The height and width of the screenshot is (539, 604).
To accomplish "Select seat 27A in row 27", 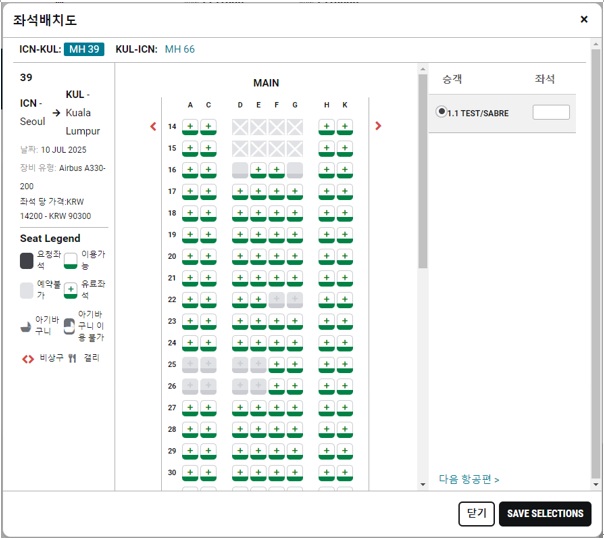I will click(190, 408).
